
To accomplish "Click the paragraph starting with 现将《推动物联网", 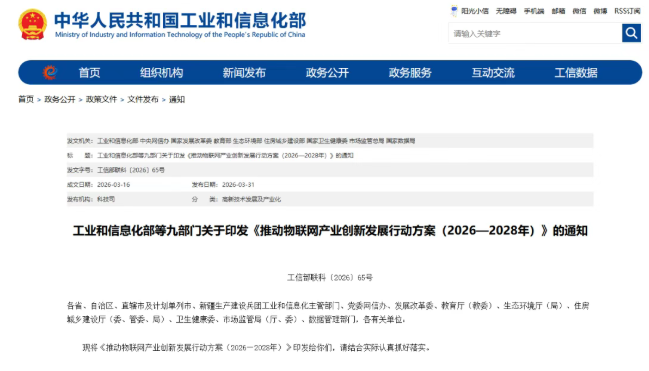I will pyautogui.click(x=256, y=348).
